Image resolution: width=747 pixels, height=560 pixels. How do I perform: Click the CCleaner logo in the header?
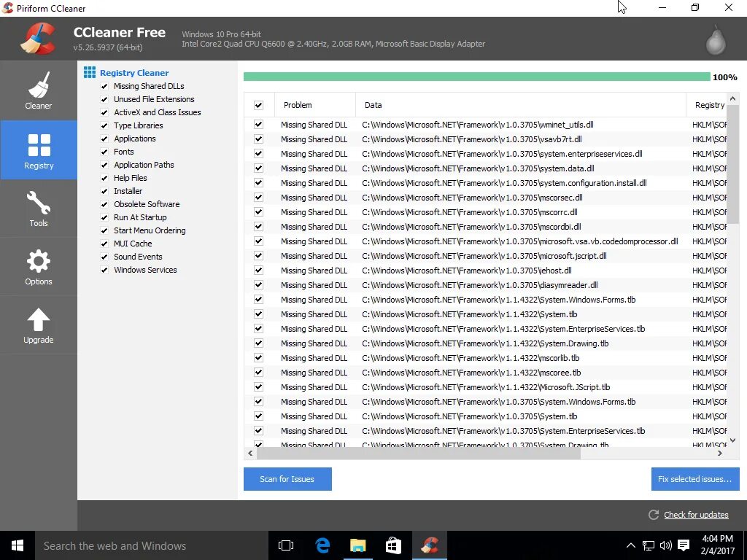click(39, 39)
